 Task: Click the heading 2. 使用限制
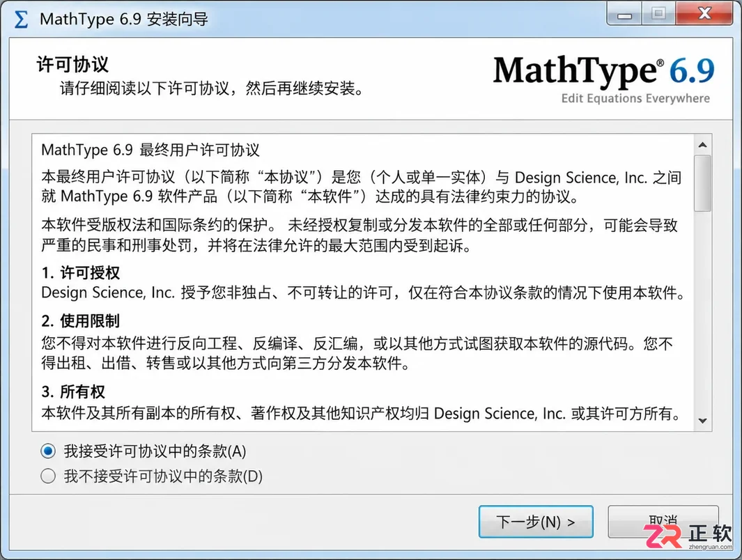[80, 320]
